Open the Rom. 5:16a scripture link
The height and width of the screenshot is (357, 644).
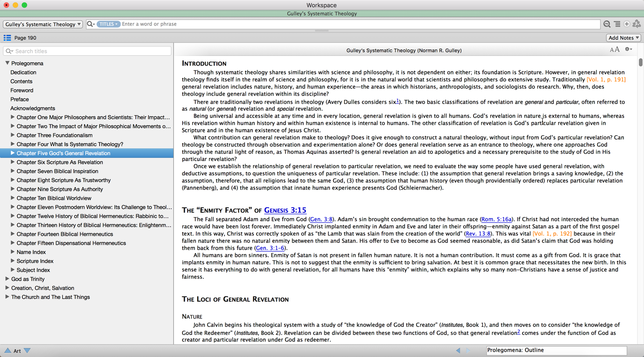tap(496, 219)
